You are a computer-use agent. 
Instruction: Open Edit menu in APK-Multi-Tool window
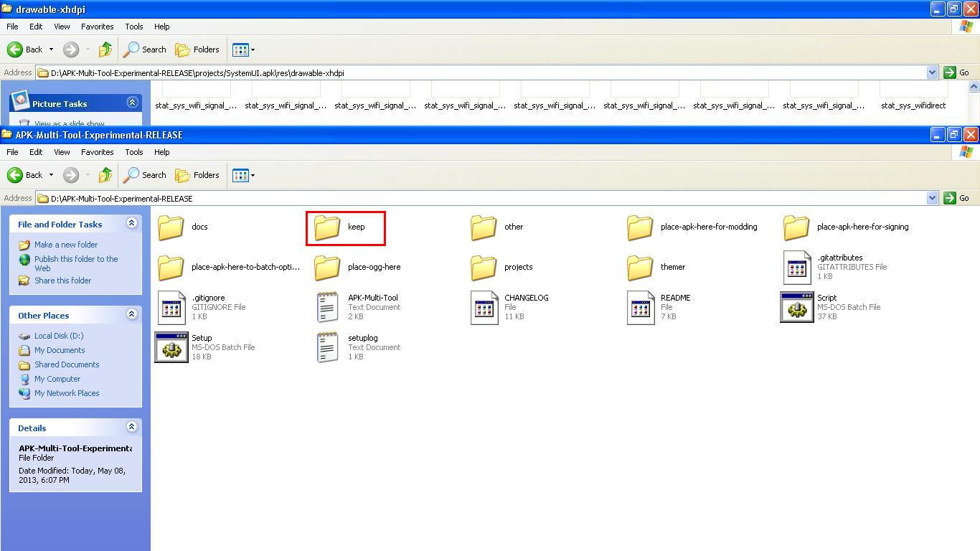[x=36, y=152]
